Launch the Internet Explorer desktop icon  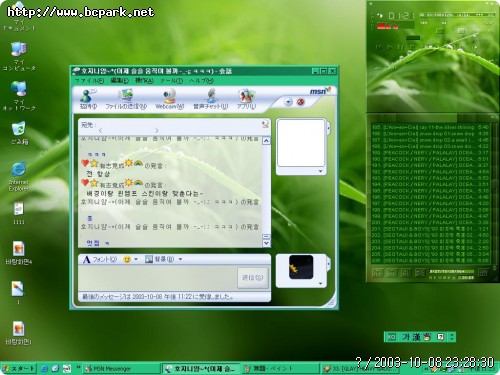coord(19,177)
